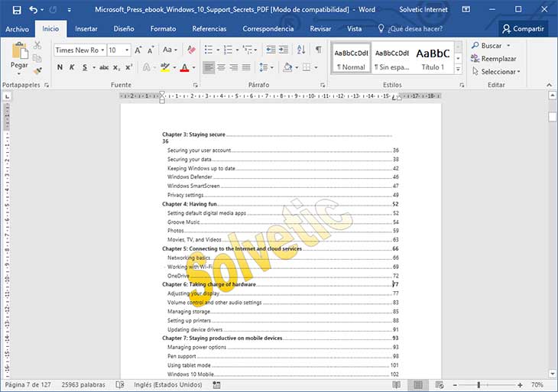Click Buscar to find text
558x392 pixels.
point(491,46)
